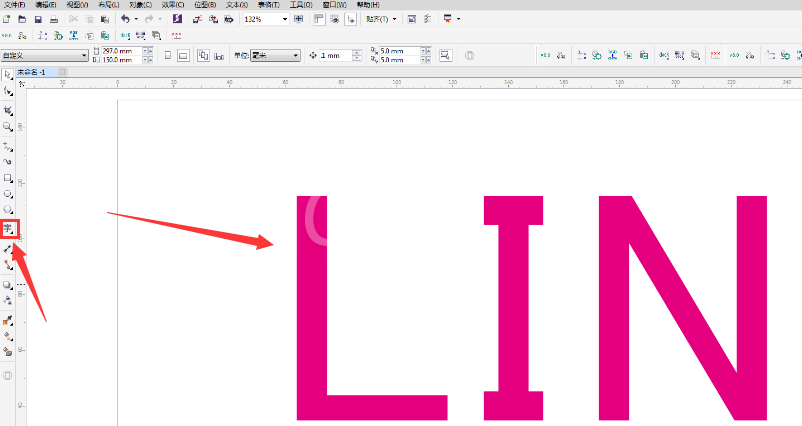Click the Print icon
802x426 pixels.
pyautogui.click(x=54, y=19)
